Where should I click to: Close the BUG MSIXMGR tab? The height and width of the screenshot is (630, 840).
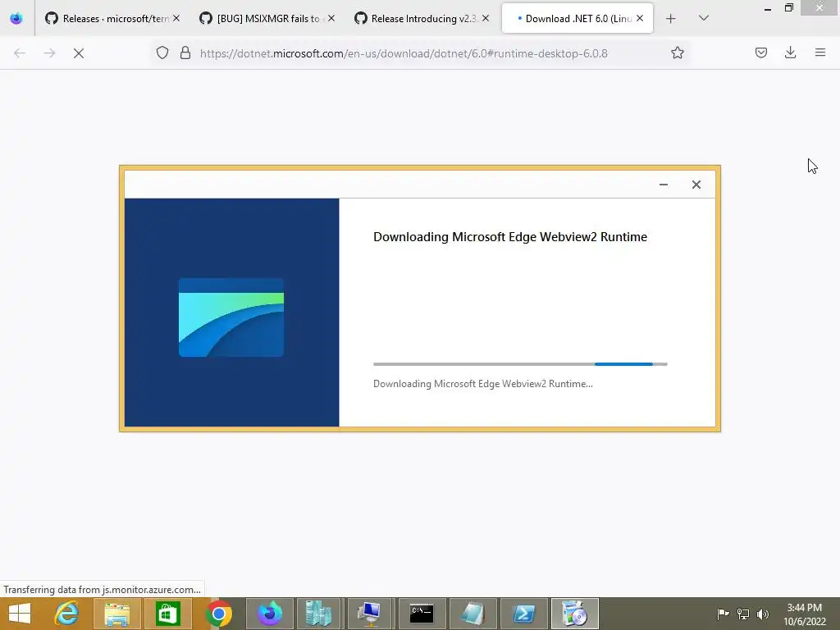click(331, 19)
